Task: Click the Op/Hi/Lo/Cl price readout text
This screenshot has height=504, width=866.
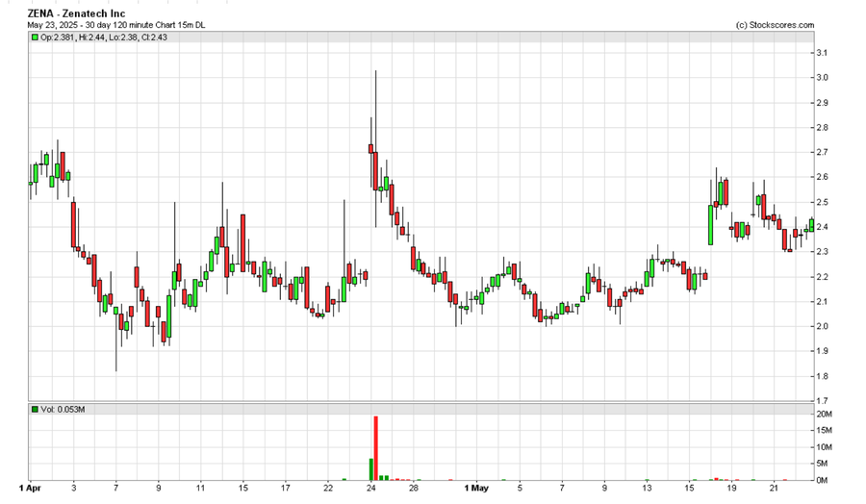Action: [104, 38]
